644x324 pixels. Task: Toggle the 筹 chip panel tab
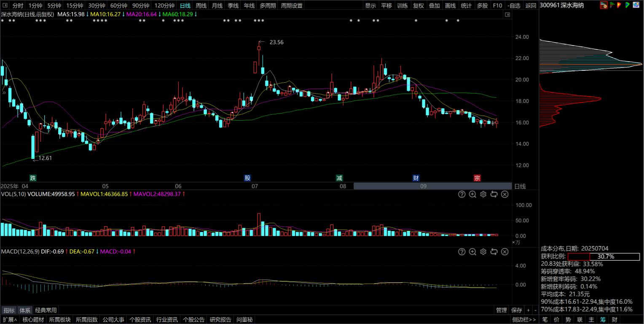(603, 320)
